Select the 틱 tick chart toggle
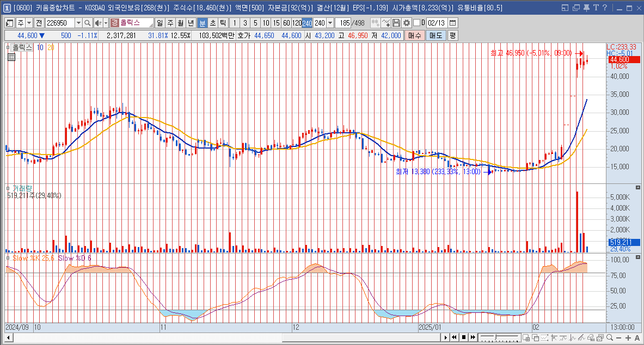The height and width of the screenshot is (345, 644). pos(223,23)
